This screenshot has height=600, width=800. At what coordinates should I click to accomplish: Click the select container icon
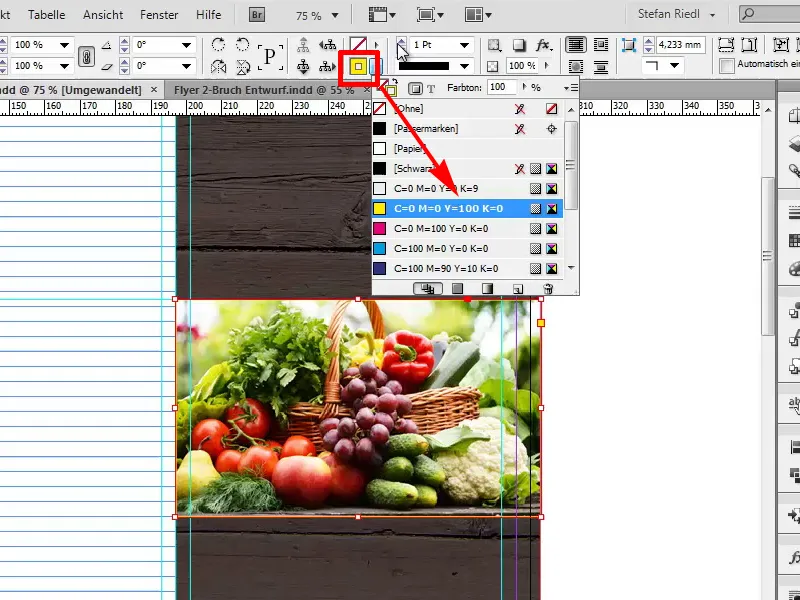303,45
